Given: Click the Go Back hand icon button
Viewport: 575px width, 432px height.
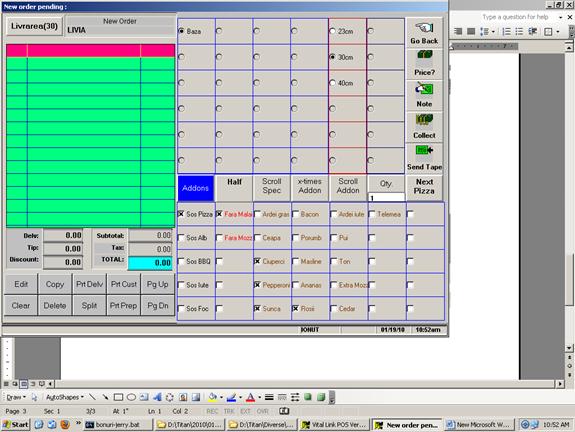Looking at the screenshot, I should click(x=424, y=33).
